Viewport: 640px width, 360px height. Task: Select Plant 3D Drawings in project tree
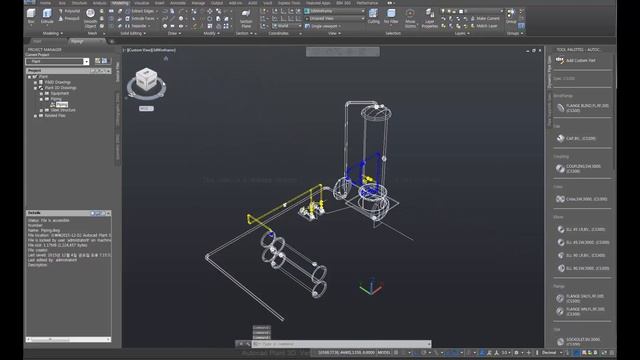tap(60, 88)
